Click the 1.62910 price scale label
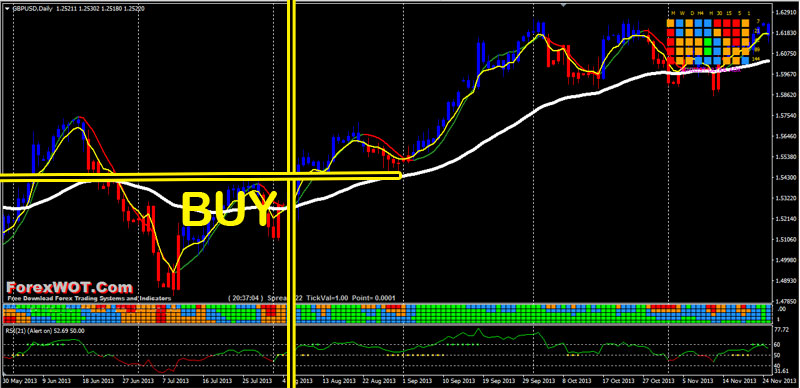This screenshot has width=800, height=388. tap(786, 12)
